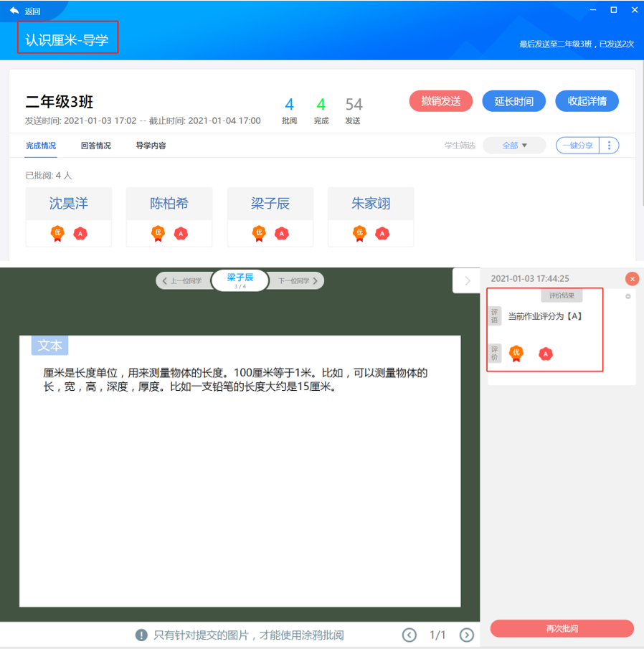Click the 文本 label tag
The height and width of the screenshot is (649, 644).
50,345
